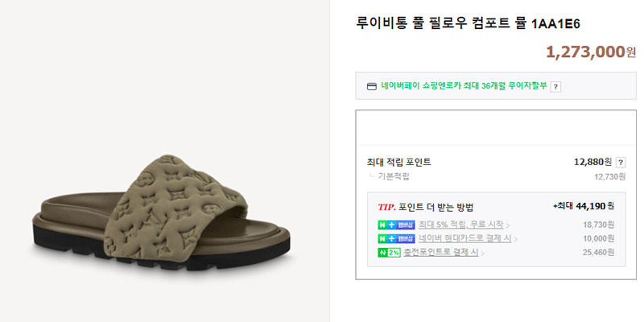The height and width of the screenshot is (322, 644).
Task: Click the N+ 멤버십 badge beside 최대 5% 적립
Action: click(x=396, y=225)
